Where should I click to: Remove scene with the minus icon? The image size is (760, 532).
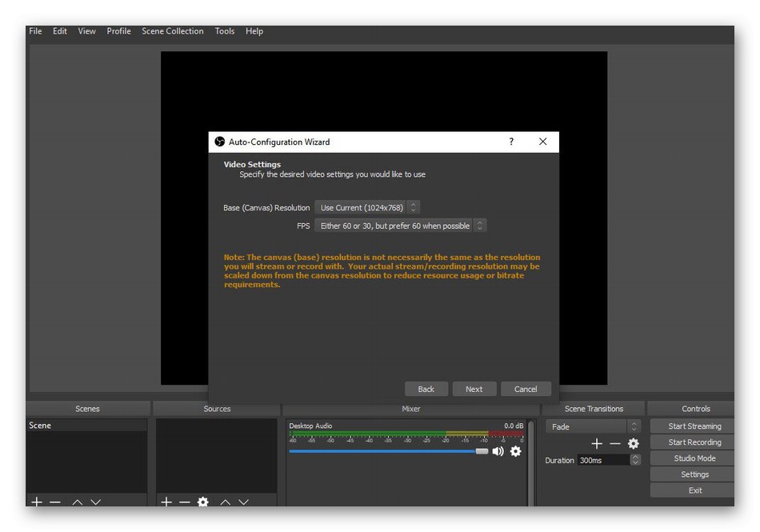coord(54,502)
